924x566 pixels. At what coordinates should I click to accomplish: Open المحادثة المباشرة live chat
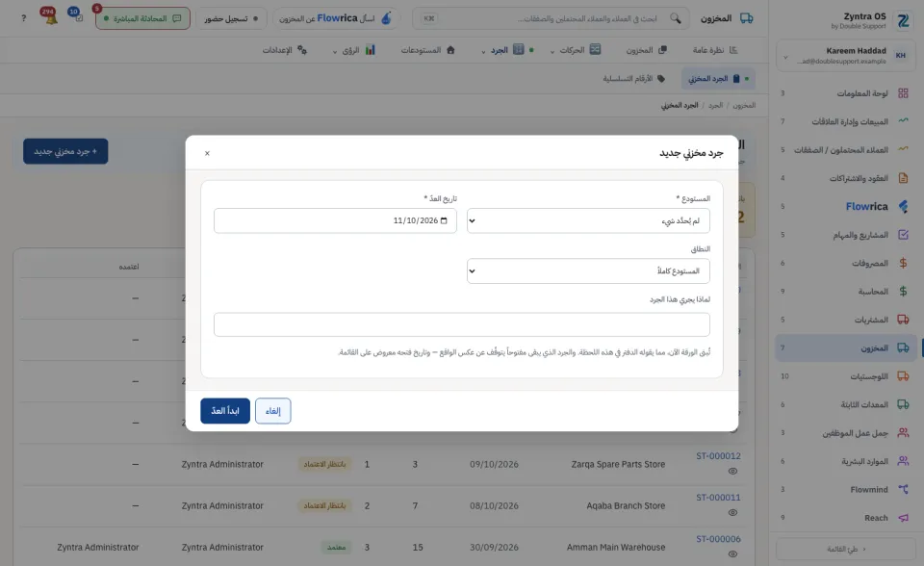tap(142, 18)
